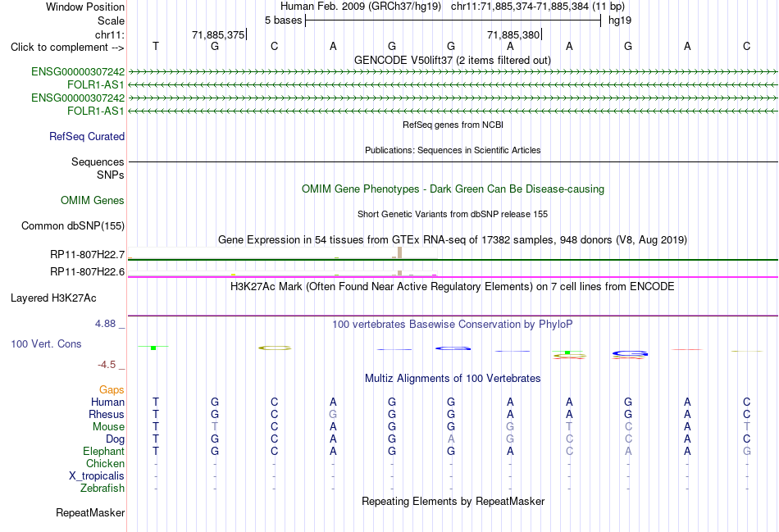
Task: Open 'Publications: Sequences in Scientific Articles' title
Action: [453, 150]
